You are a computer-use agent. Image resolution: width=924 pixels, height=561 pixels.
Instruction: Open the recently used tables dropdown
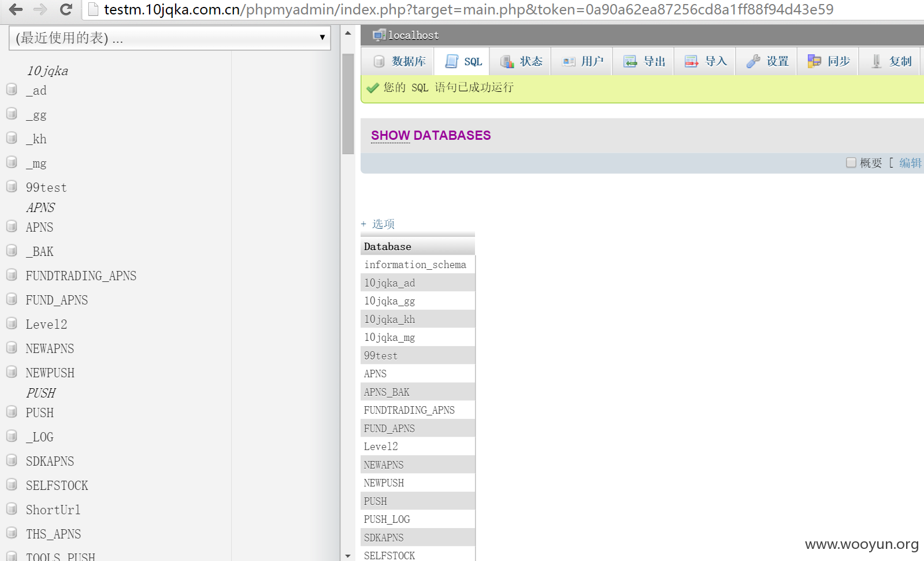click(170, 38)
